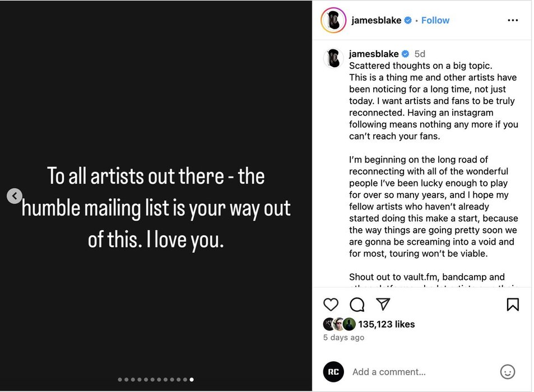The height and width of the screenshot is (392, 534).
Task: Go to previous carousel slide arrow
Action: point(15,196)
